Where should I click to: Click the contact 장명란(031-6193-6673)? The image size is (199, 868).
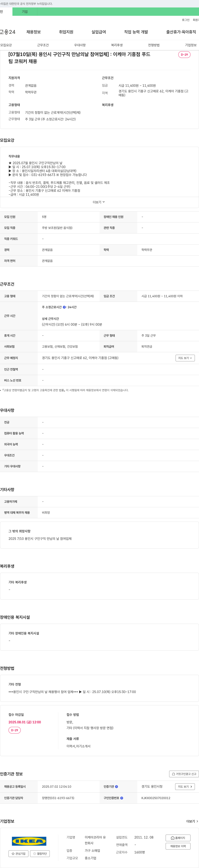pyautogui.click(x=58, y=798)
